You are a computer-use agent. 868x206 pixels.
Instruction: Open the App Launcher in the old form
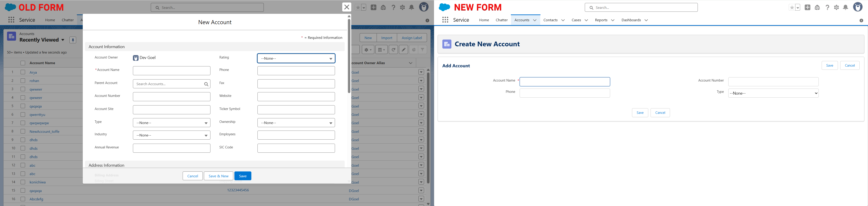(11, 20)
